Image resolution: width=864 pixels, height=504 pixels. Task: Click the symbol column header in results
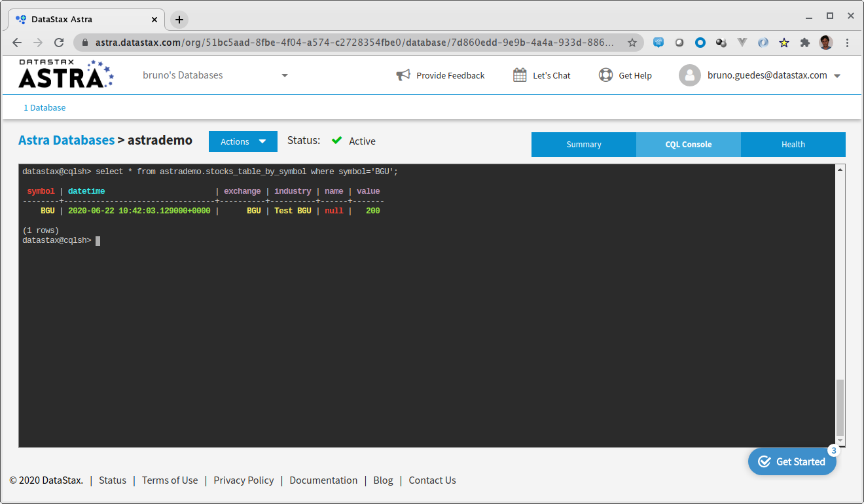[x=41, y=191]
